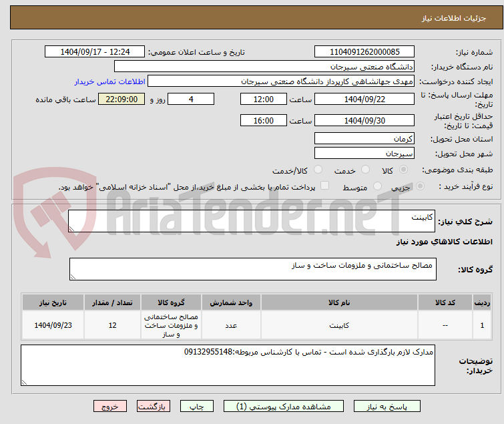Click the چاپ print button
The width and height of the screenshot is (504, 424).
click(x=196, y=407)
